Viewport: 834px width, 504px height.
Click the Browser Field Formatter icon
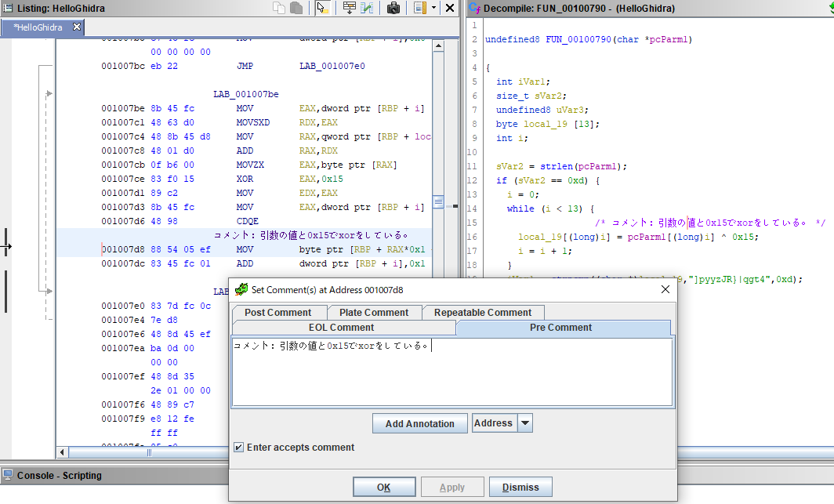pyautogui.click(x=350, y=8)
